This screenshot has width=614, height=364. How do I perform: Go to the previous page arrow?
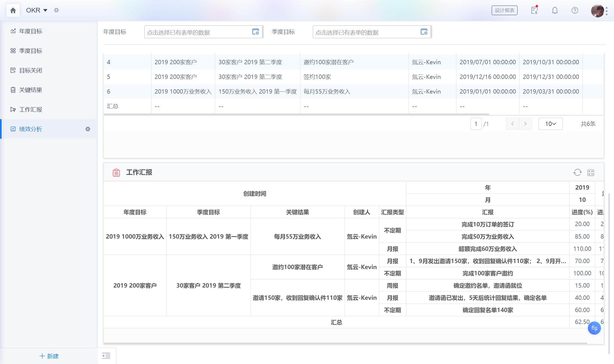512,124
